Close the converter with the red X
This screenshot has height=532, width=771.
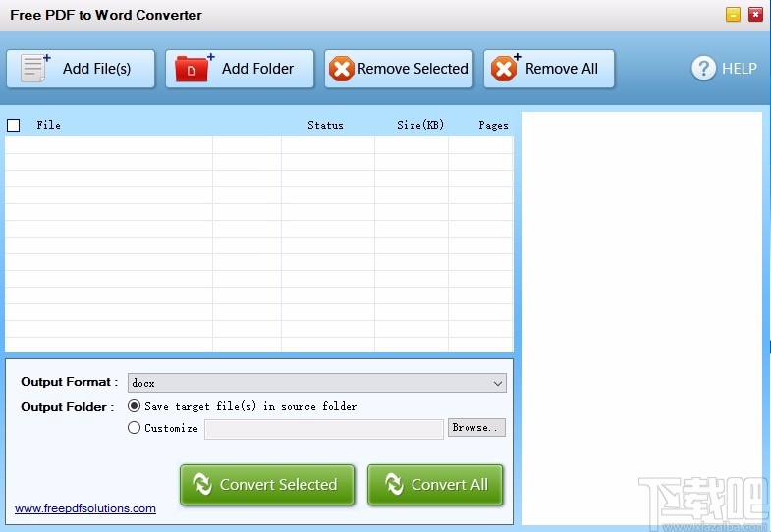(755, 14)
